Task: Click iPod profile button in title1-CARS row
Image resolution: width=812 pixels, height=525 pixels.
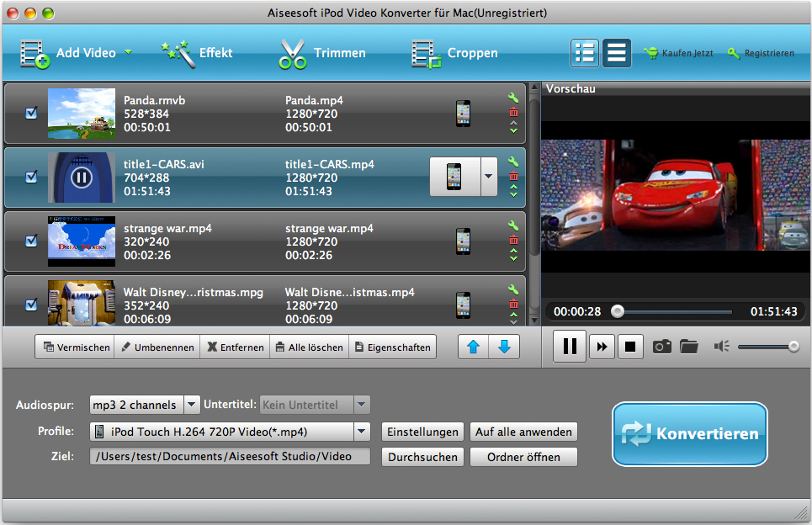Action: coord(454,177)
